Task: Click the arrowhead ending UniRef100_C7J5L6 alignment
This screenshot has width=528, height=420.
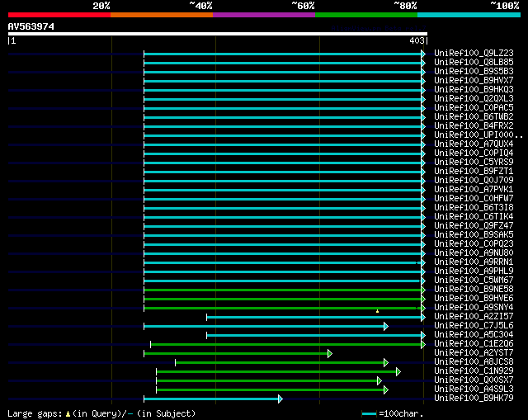Action: click(386, 327)
